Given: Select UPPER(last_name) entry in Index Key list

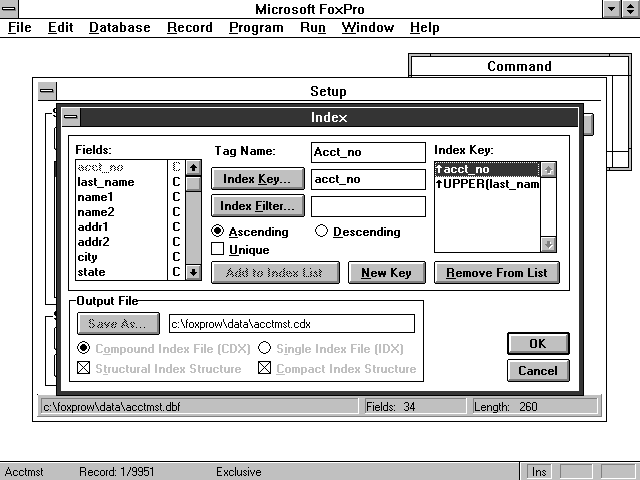Looking at the screenshot, I should coord(487,184).
